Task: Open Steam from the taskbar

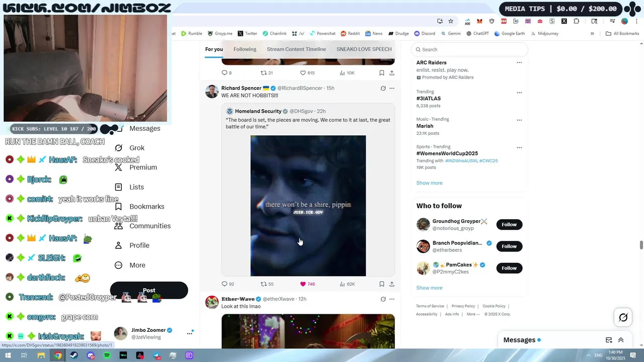Action: [74, 355]
